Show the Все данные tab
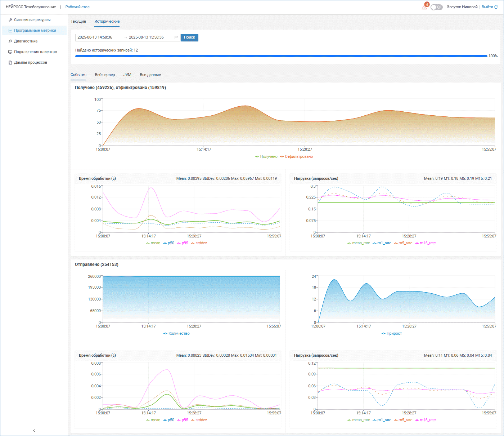The width and height of the screenshot is (504, 436). click(x=150, y=75)
